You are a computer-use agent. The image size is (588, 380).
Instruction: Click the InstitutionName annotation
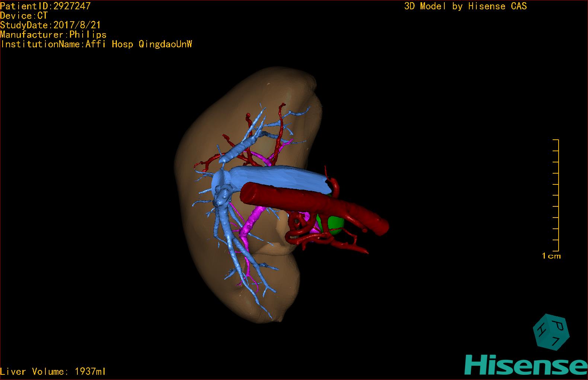[96, 44]
